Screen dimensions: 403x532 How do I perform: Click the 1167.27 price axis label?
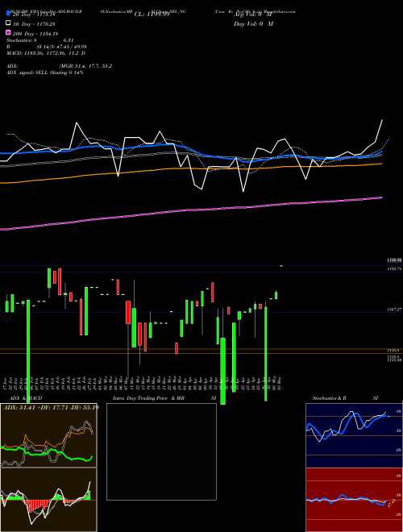(x=395, y=310)
